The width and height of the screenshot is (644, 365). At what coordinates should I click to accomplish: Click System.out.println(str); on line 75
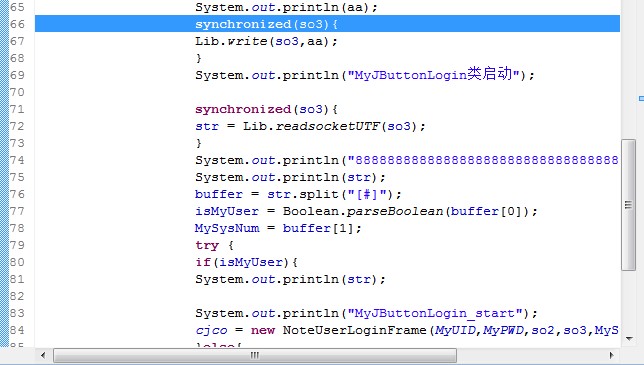290,177
